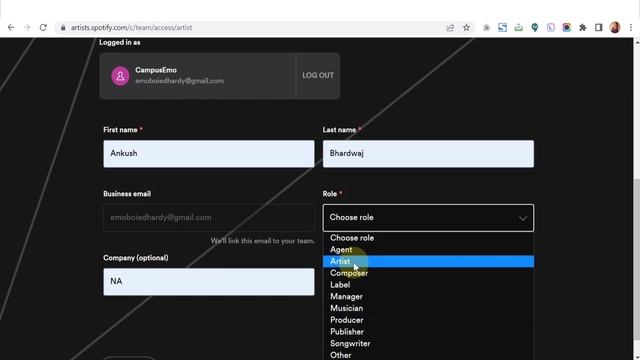Click the page vertical scrollbar thumb
Viewport: 640px width, 360px height.
[x=637, y=259]
